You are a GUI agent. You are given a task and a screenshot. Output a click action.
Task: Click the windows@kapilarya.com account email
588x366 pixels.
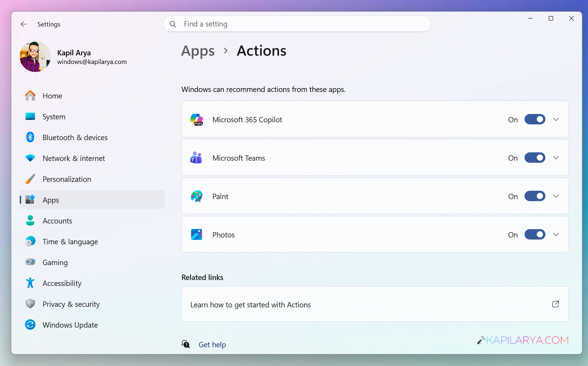click(x=92, y=62)
